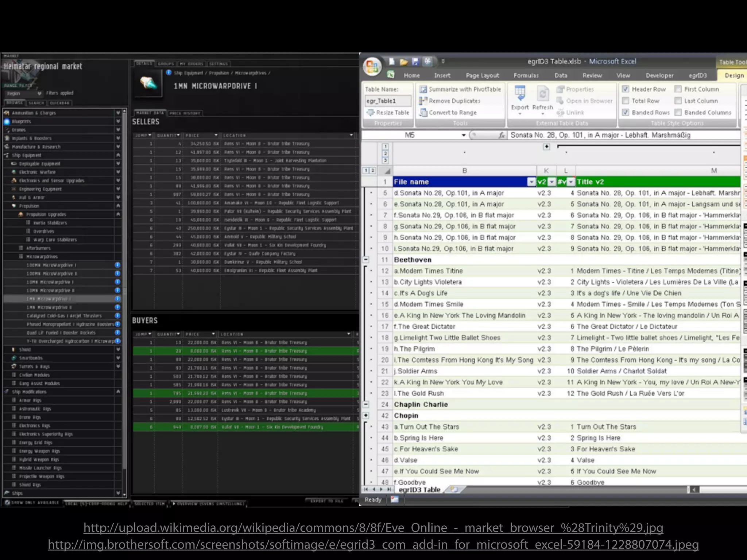The width and height of the screenshot is (747, 560).
Task: Expand the Drones market category
Action: click(x=118, y=130)
